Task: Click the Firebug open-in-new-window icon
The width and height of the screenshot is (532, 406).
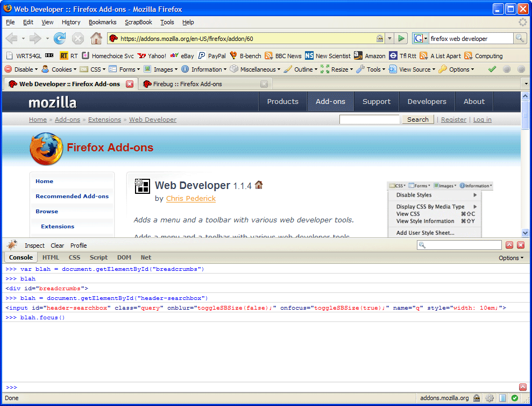Action: (x=509, y=245)
